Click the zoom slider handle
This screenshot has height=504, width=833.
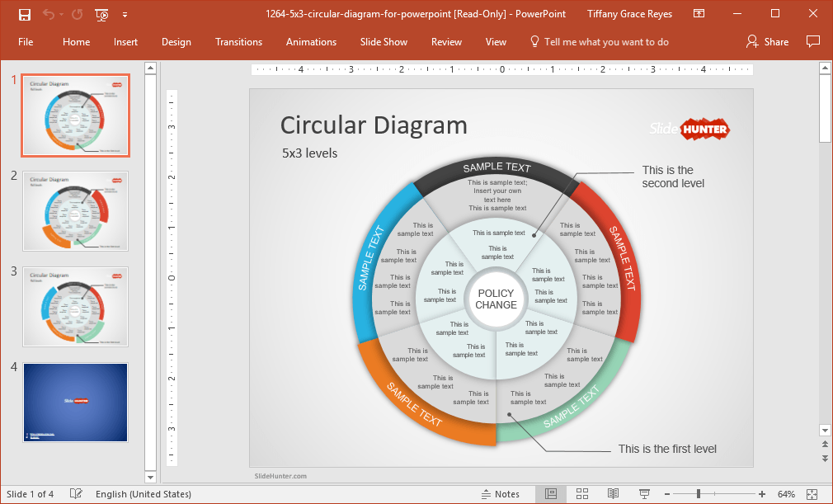pyautogui.click(x=699, y=494)
